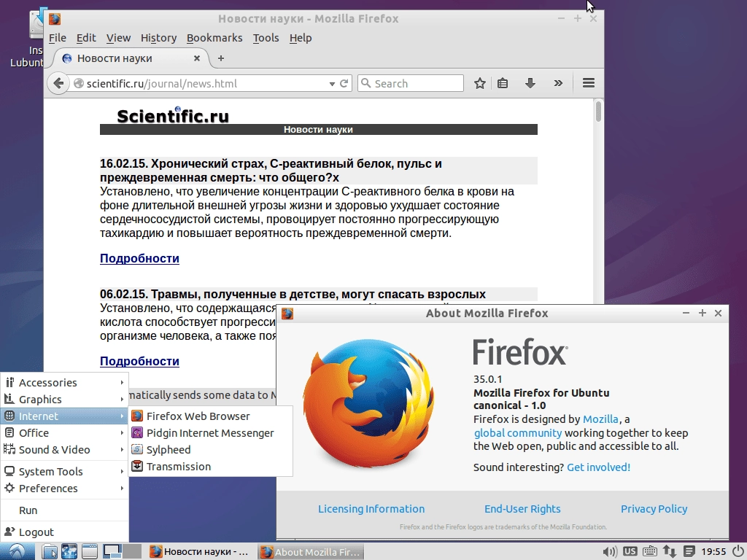Expand the Internet category
The width and height of the screenshot is (747, 560).
pyautogui.click(x=65, y=416)
